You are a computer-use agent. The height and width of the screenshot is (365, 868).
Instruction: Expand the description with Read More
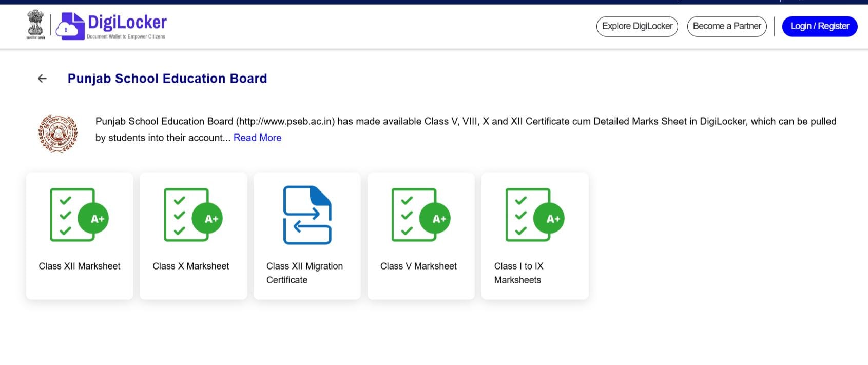click(258, 138)
